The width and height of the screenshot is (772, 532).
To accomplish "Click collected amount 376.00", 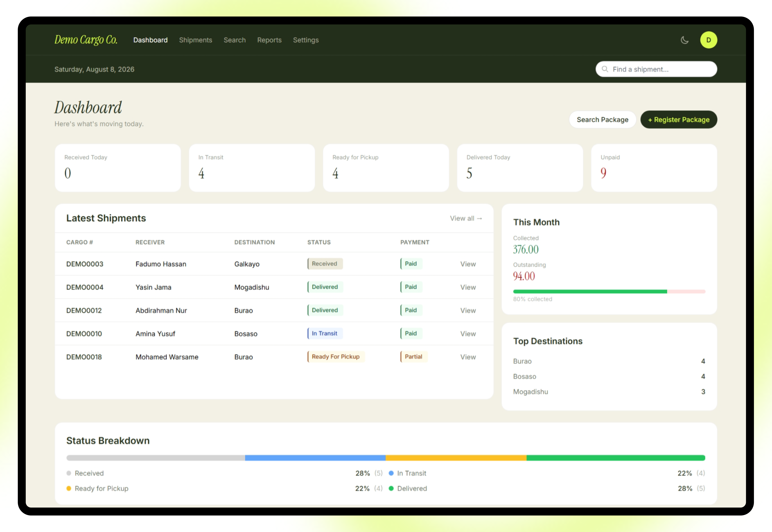I will tap(526, 250).
